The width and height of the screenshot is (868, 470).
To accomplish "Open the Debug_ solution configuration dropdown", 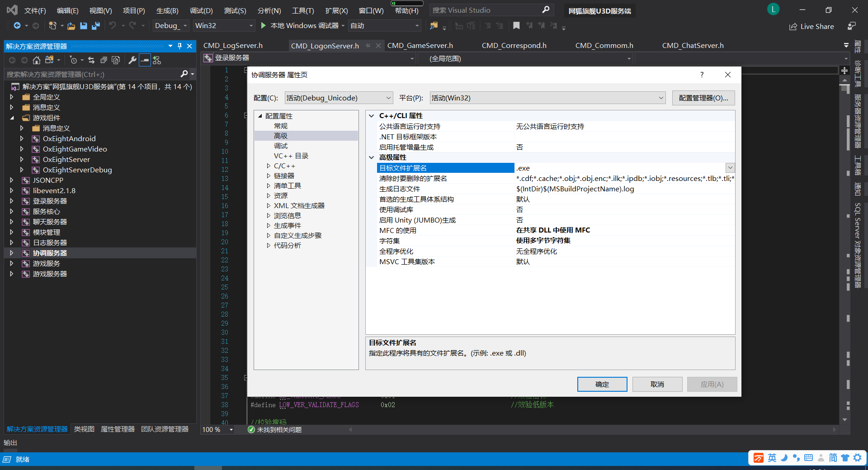I will tap(170, 26).
